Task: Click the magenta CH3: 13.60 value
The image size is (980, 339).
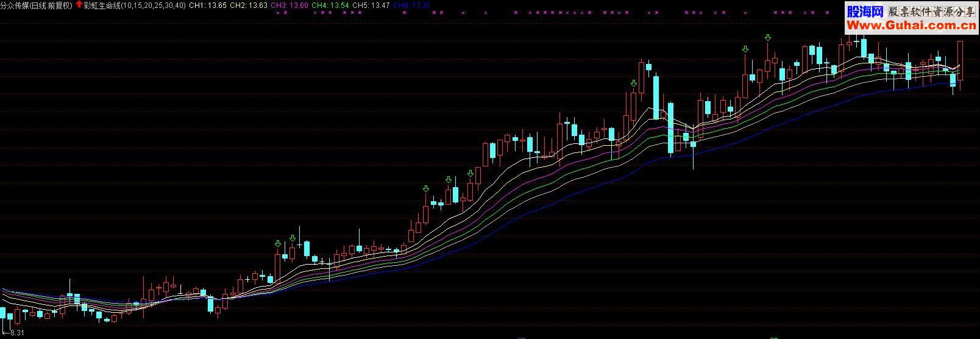Action: tap(289, 5)
